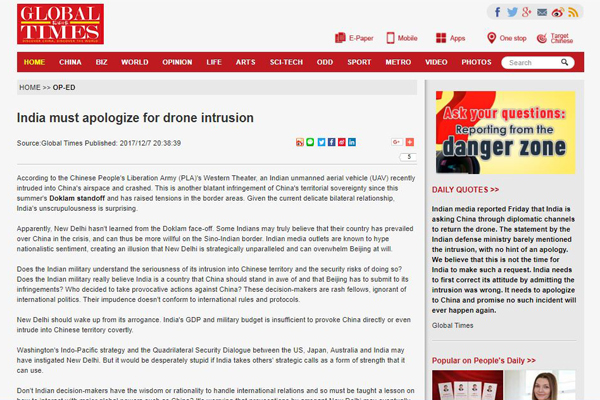This screenshot has width=600, height=400.
Task: Open the WORLD menu item
Action: (135, 62)
